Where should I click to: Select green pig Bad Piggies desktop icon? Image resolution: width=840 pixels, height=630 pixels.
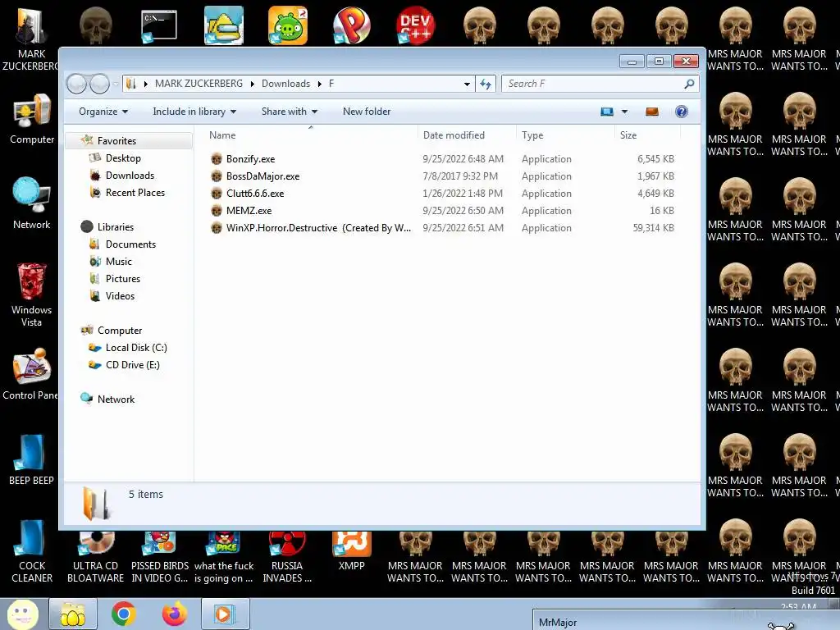point(288,25)
